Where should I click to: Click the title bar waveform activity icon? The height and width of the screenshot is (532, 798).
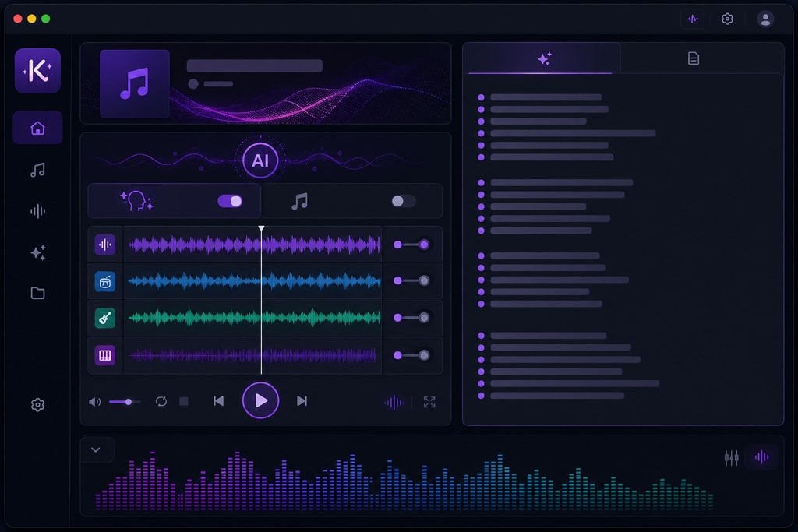(692, 19)
